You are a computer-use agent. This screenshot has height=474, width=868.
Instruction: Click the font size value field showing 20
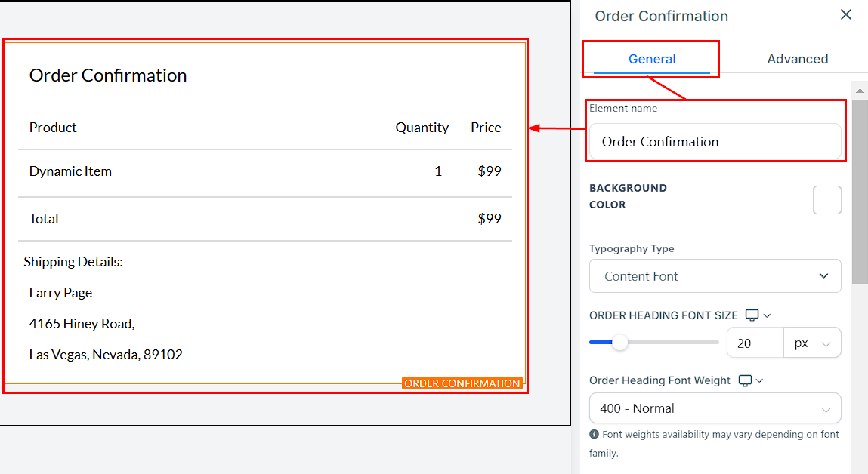point(755,343)
